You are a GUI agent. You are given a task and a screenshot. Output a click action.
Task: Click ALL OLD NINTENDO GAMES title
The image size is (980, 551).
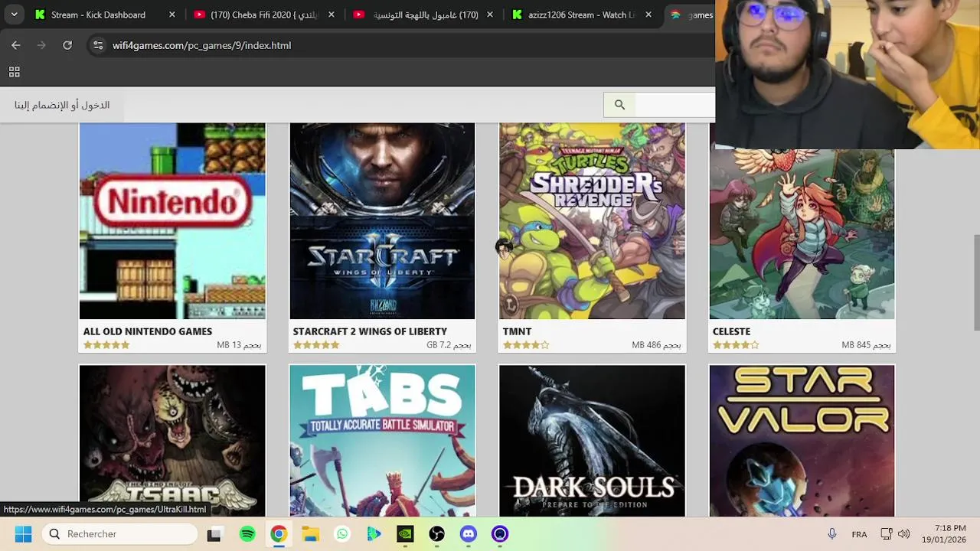(x=148, y=331)
